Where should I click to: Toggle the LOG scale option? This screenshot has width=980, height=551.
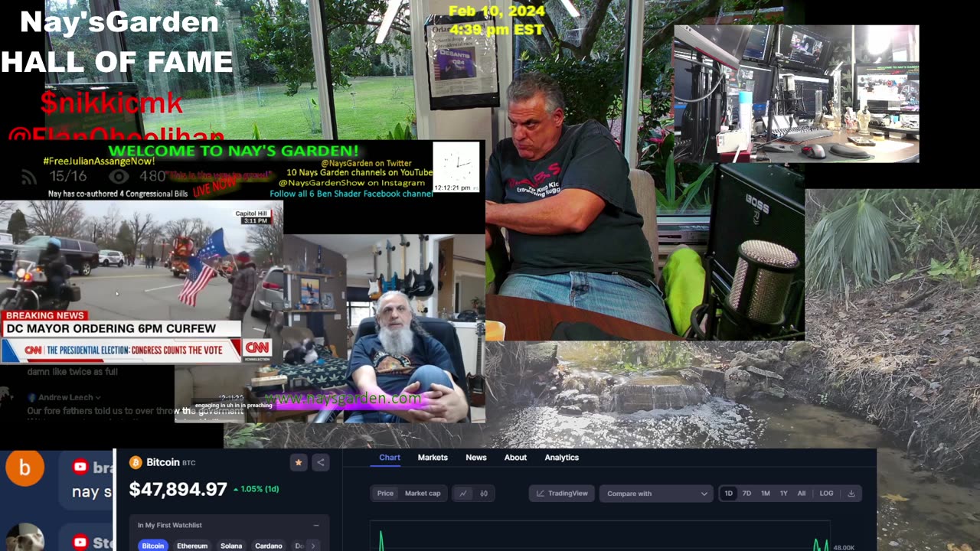tap(826, 494)
